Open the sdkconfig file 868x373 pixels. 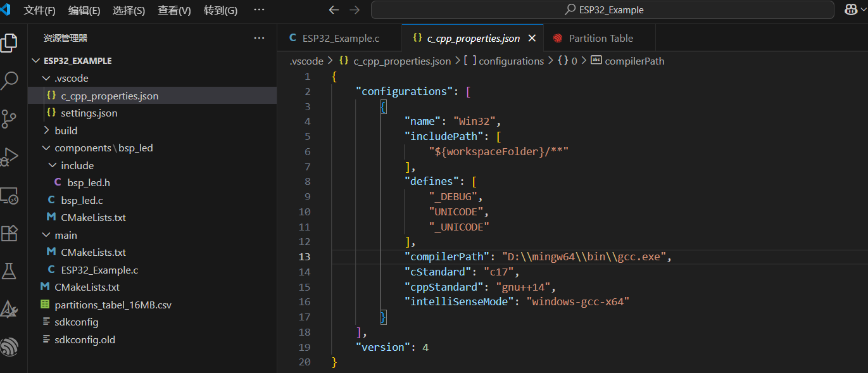pyautogui.click(x=152, y=322)
